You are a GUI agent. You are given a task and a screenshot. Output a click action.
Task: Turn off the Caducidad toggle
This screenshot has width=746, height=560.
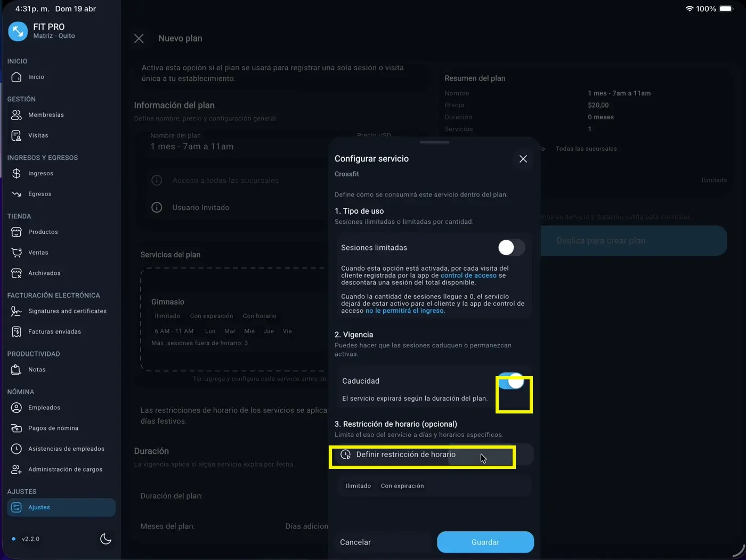[x=510, y=381]
